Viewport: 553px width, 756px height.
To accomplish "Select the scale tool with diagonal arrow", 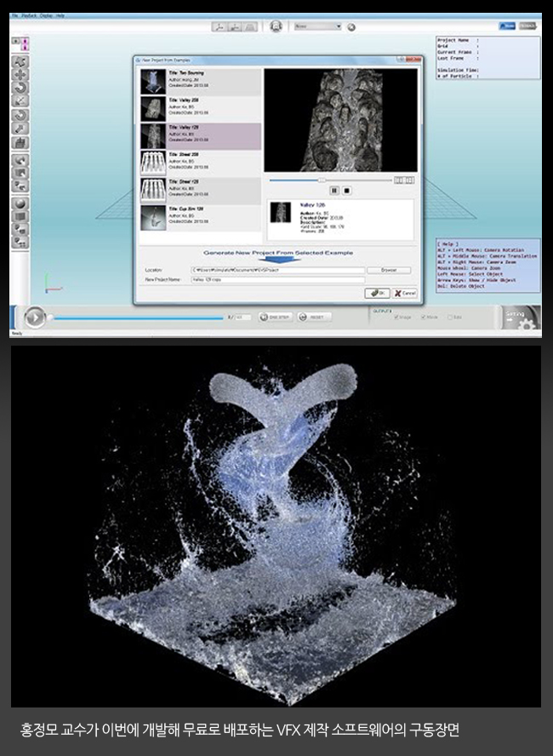I will tap(20, 100).
